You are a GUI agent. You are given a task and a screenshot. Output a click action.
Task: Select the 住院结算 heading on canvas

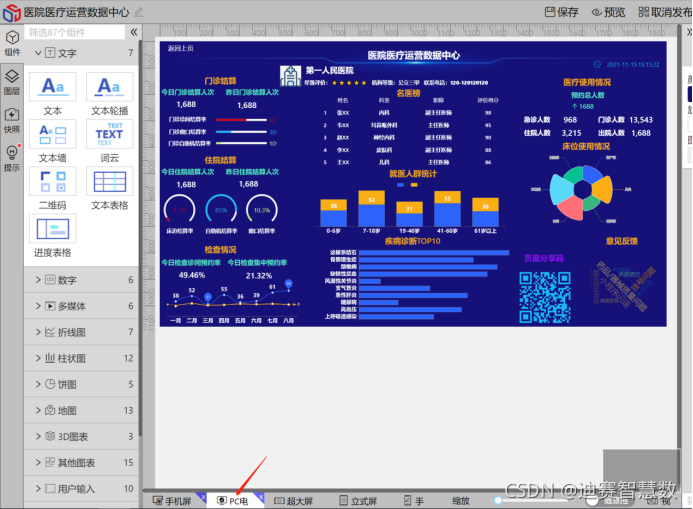pyautogui.click(x=220, y=160)
